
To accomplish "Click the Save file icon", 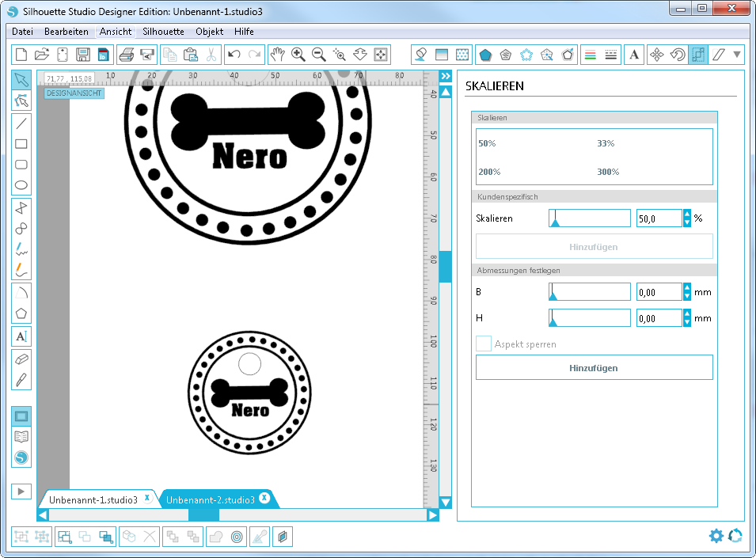I will [x=83, y=55].
